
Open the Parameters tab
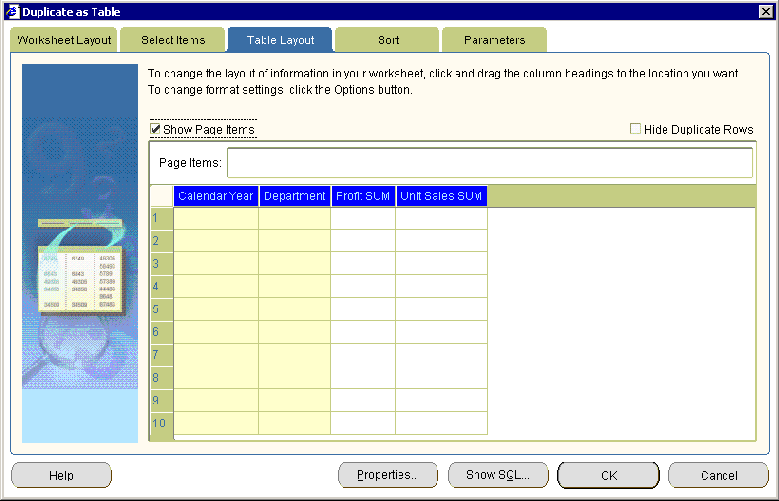494,40
